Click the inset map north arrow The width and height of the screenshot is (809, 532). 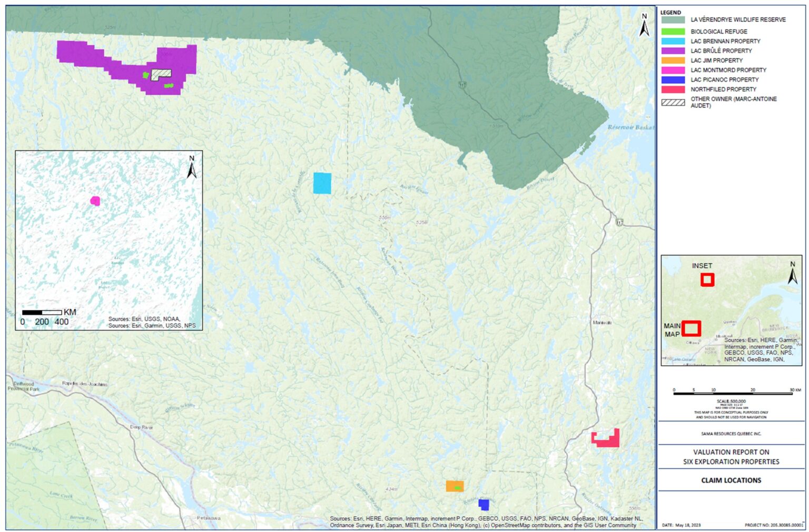(192, 167)
